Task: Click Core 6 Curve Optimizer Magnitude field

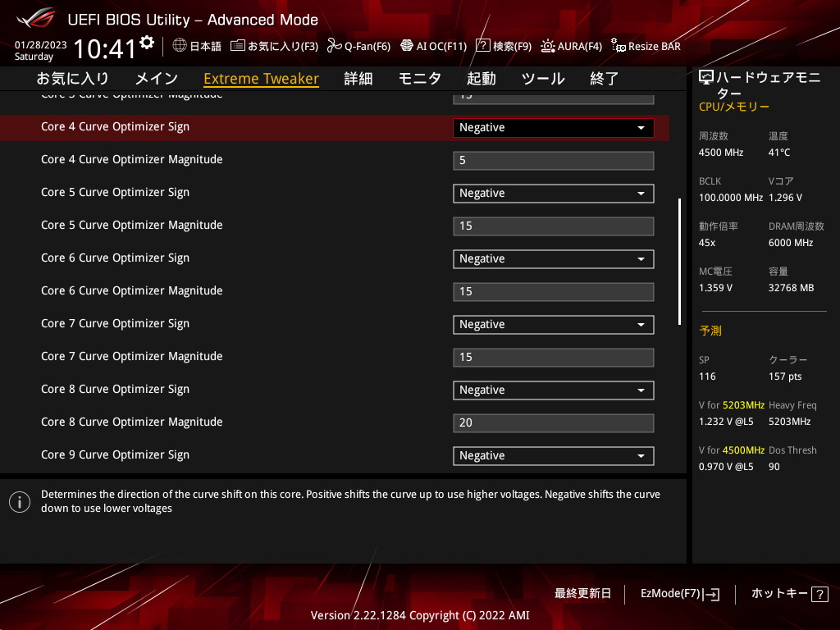Action: [554, 292]
